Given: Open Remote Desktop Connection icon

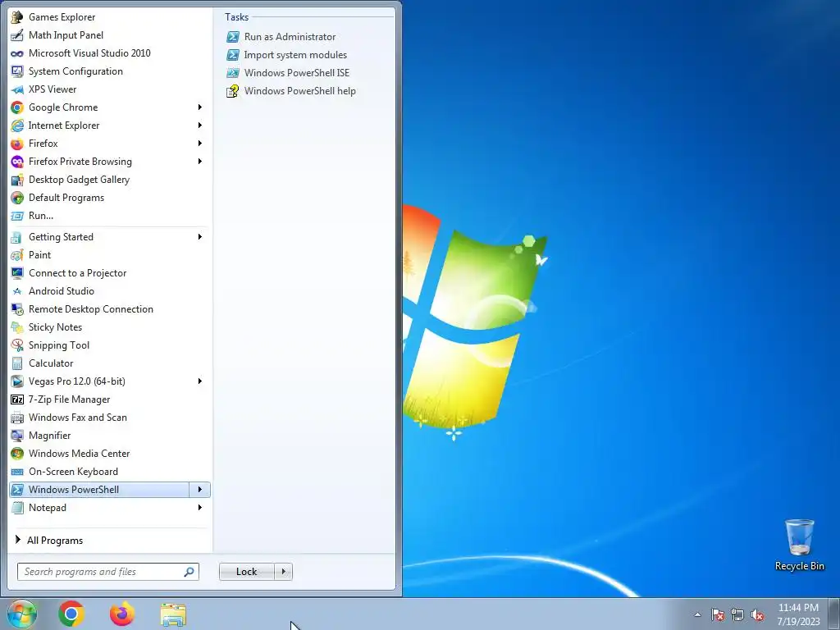Looking at the screenshot, I should [x=17, y=309].
